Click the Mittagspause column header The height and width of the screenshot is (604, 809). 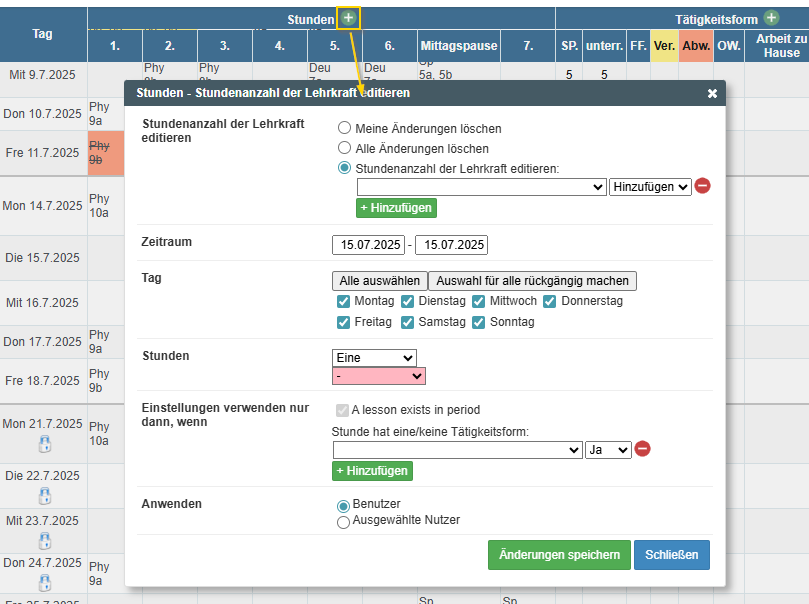459,46
